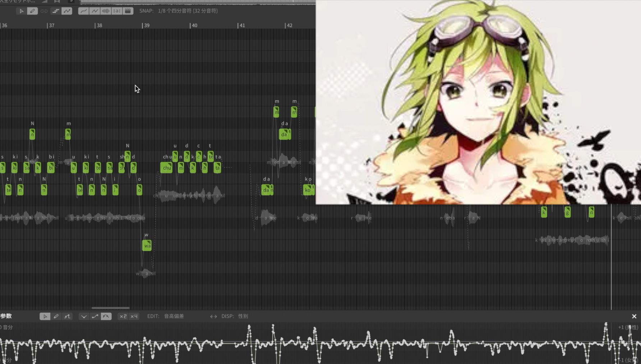Select the upper 'da' note near measure 42

tap(284, 134)
